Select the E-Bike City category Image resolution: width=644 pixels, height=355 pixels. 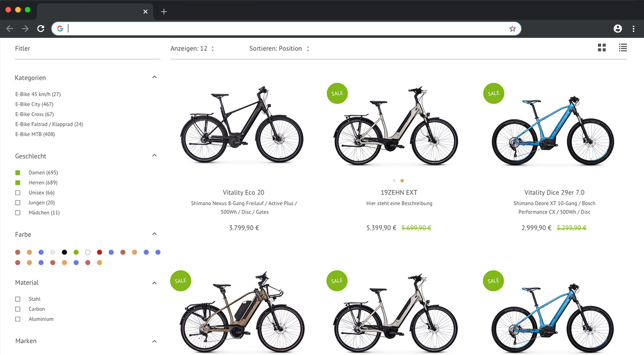point(34,104)
